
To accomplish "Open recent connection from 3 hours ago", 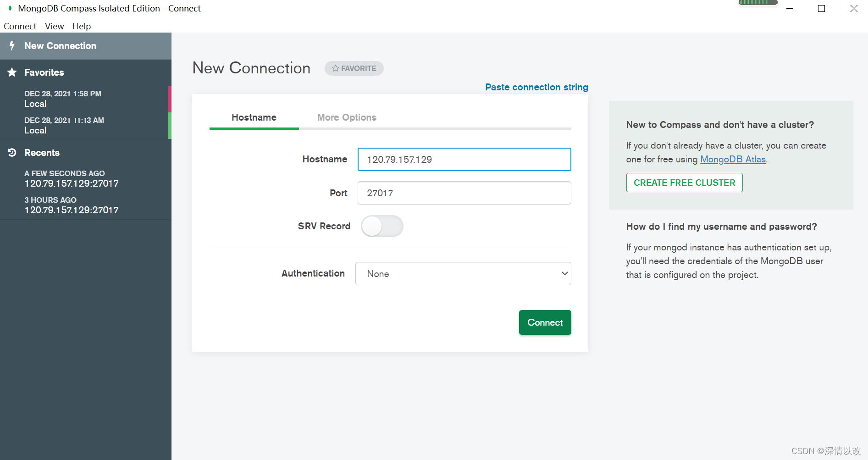I will pyautogui.click(x=86, y=205).
